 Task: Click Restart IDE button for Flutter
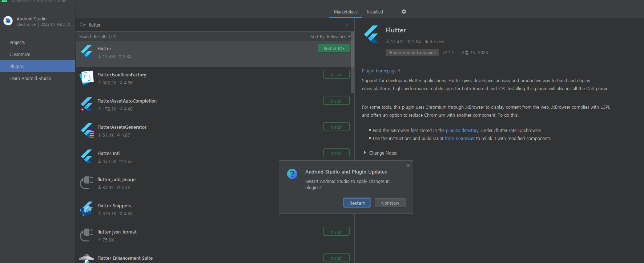point(334,48)
